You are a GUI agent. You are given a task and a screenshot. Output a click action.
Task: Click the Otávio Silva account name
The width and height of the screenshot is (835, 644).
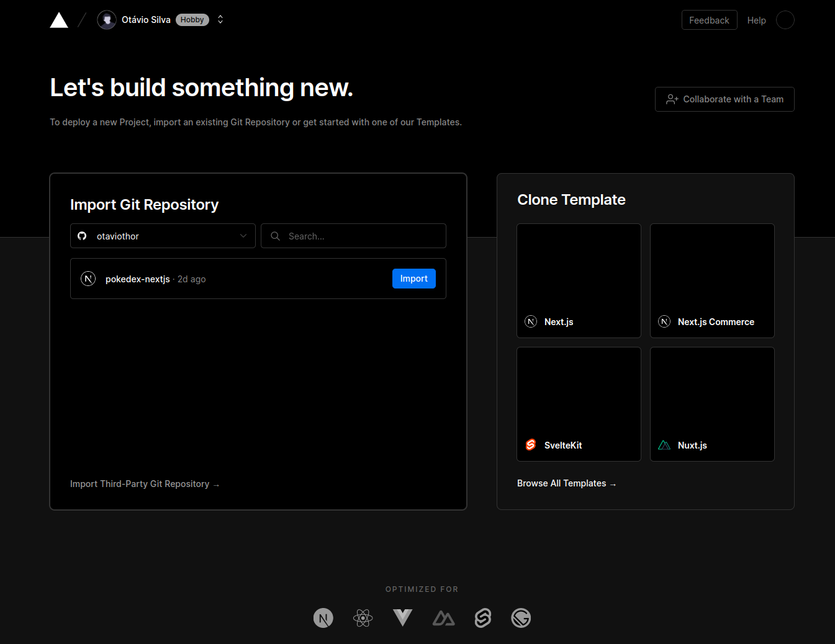click(146, 20)
